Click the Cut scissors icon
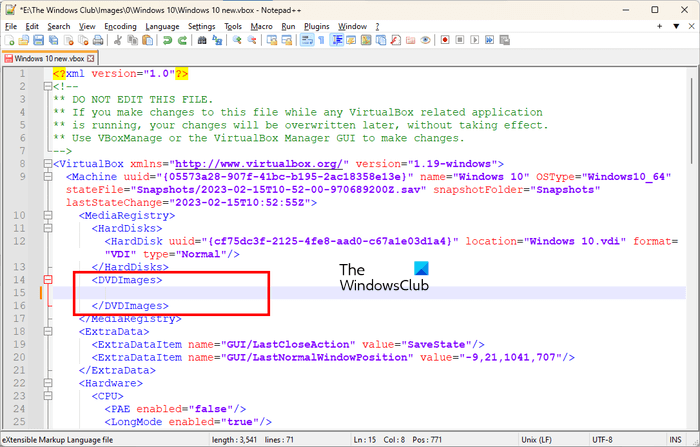700x447 pixels. (118, 40)
